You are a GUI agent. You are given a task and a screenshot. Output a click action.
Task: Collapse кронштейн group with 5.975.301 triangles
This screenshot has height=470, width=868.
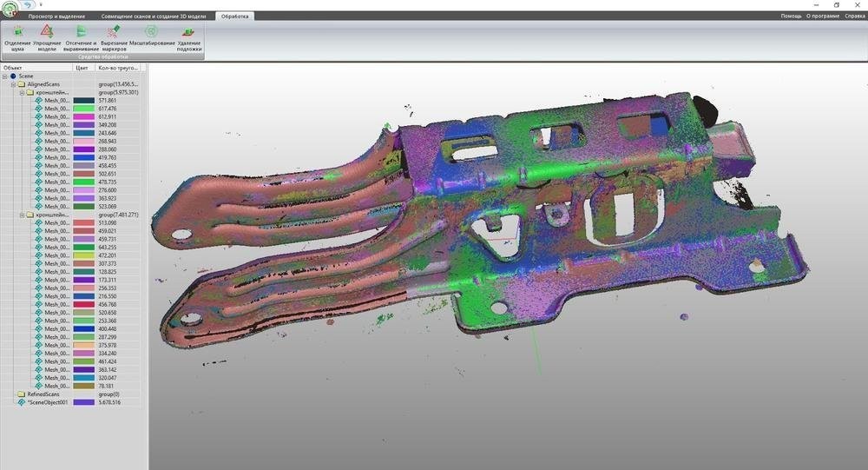tap(23, 93)
